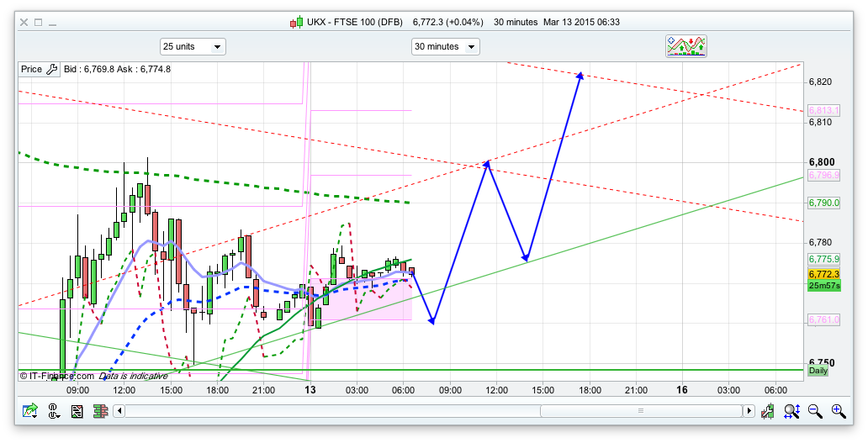
Task: Click the list properties icon in bottom toolbar
Action: [77, 411]
